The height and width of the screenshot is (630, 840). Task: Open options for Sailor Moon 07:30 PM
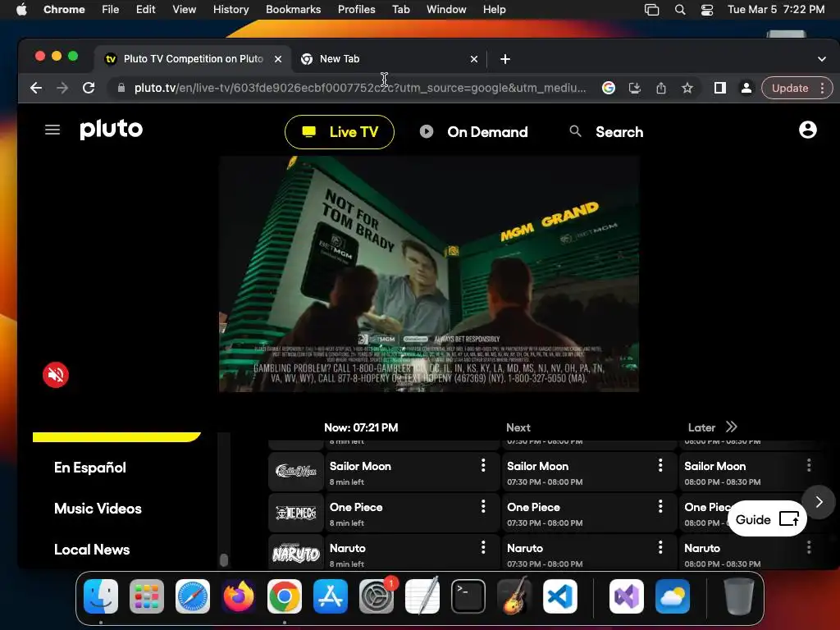[660, 465]
